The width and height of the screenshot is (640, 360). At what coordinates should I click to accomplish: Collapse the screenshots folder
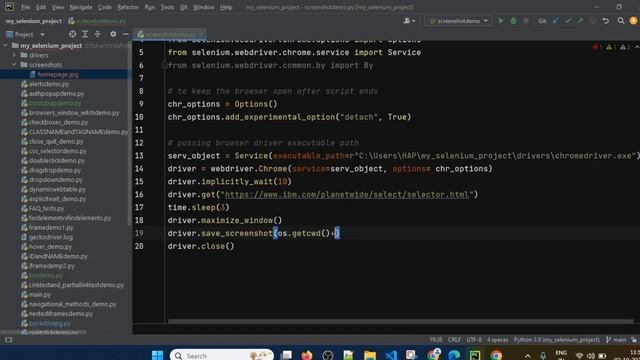tap(14, 65)
